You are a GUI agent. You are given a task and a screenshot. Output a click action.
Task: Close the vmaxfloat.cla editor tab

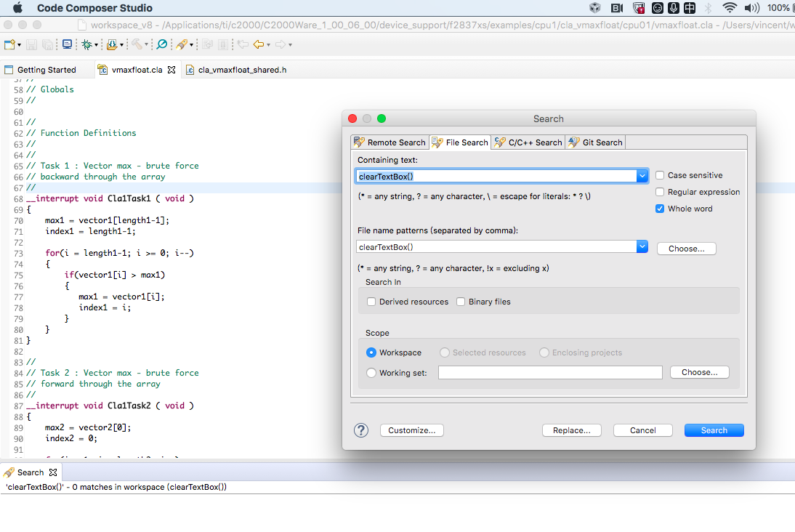[171, 70]
